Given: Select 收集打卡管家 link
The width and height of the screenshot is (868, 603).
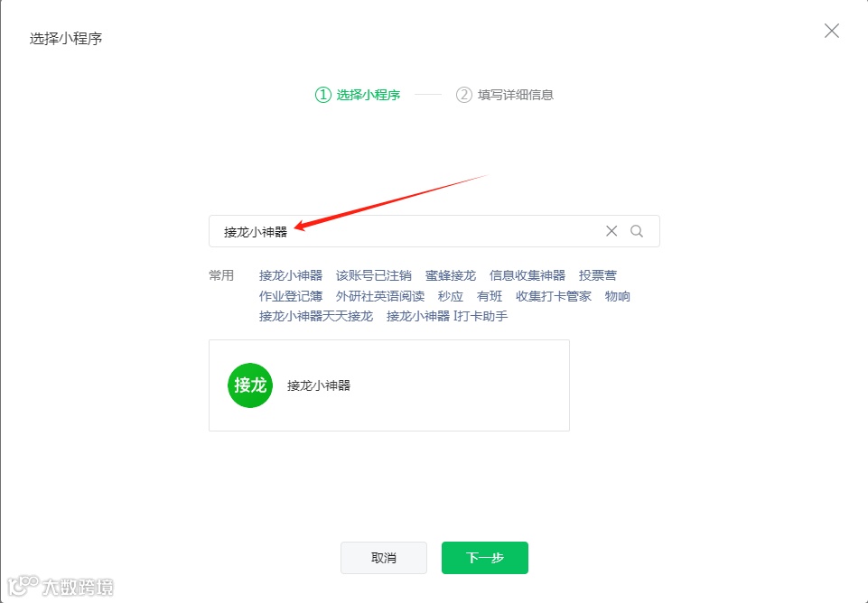Looking at the screenshot, I should [x=554, y=296].
